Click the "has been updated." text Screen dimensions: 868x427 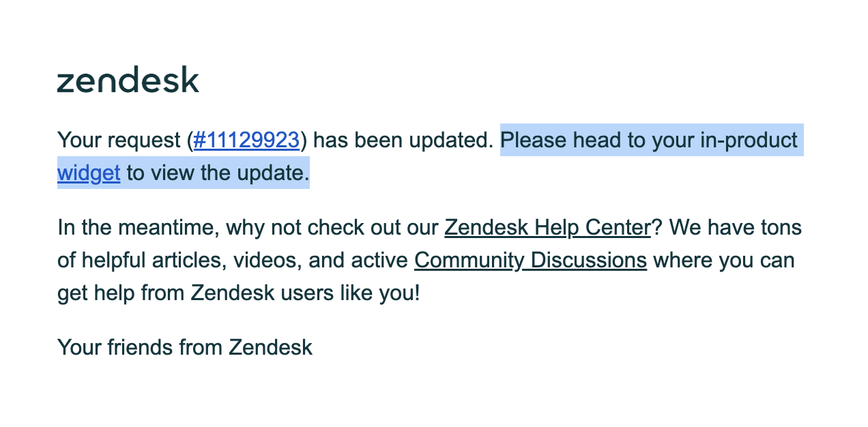[403, 141]
